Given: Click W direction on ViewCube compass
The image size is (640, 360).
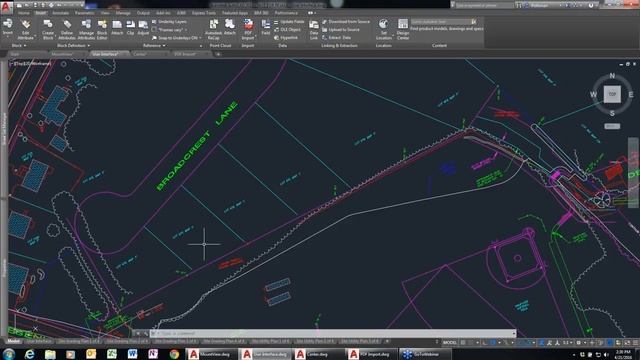Looking at the screenshot, I should point(593,94).
